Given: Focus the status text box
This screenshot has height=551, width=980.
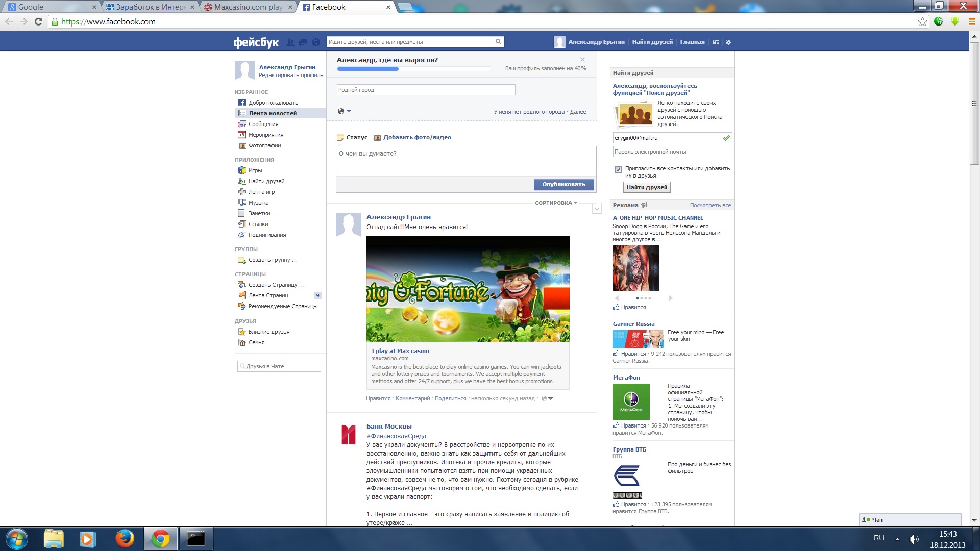Looking at the screenshot, I should [466, 162].
